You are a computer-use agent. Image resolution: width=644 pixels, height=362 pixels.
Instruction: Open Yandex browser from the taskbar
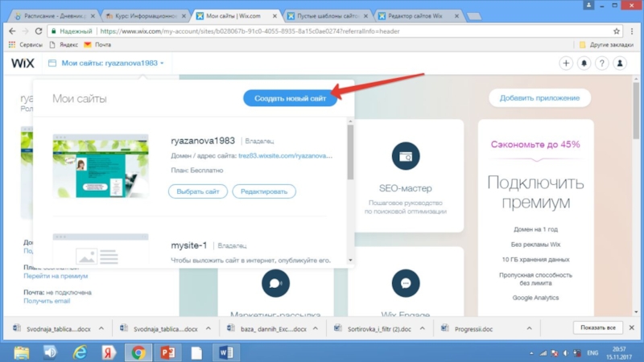click(109, 352)
